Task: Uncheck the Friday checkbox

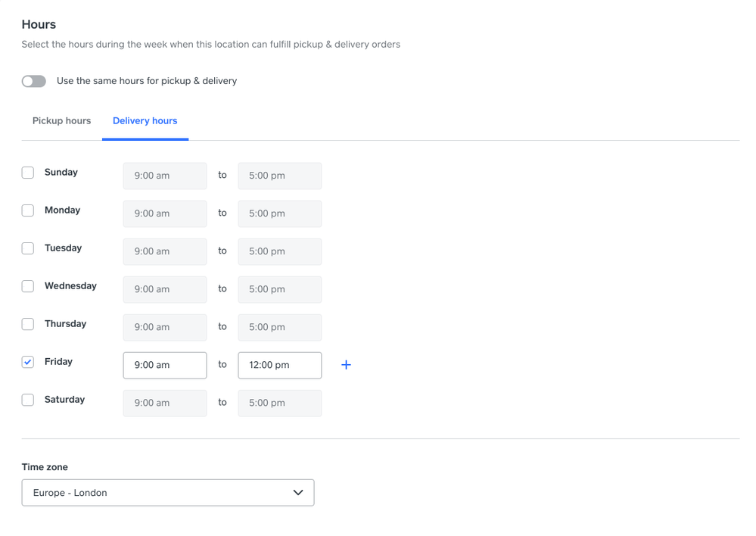Action: (28, 362)
